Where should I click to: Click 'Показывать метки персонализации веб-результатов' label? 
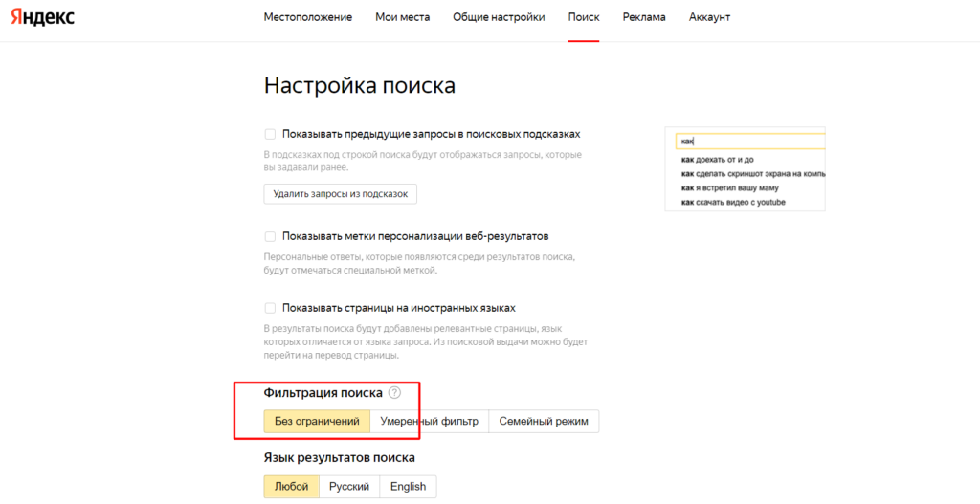[415, 237]
